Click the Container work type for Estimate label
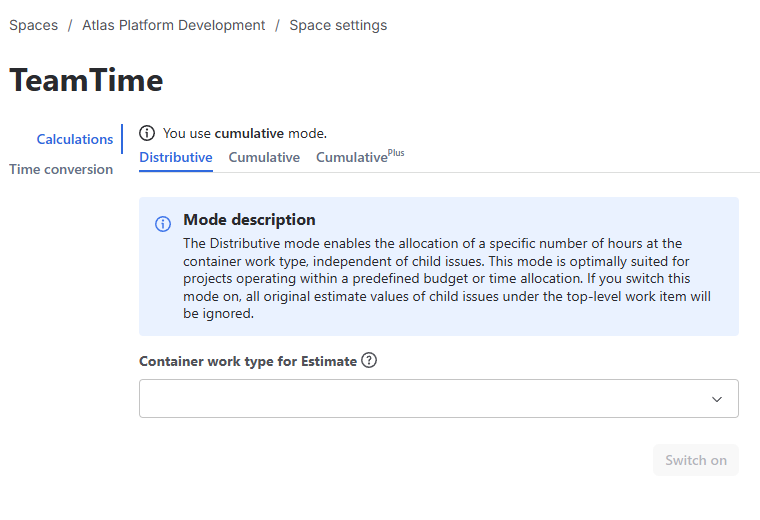This screenshot has width=760, height=520. [x=248, y=361]
